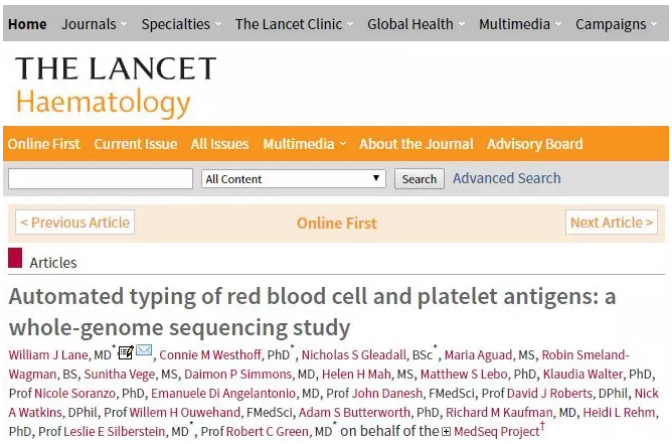Select the Current Issue tab
672x444 pixels.
135,144
